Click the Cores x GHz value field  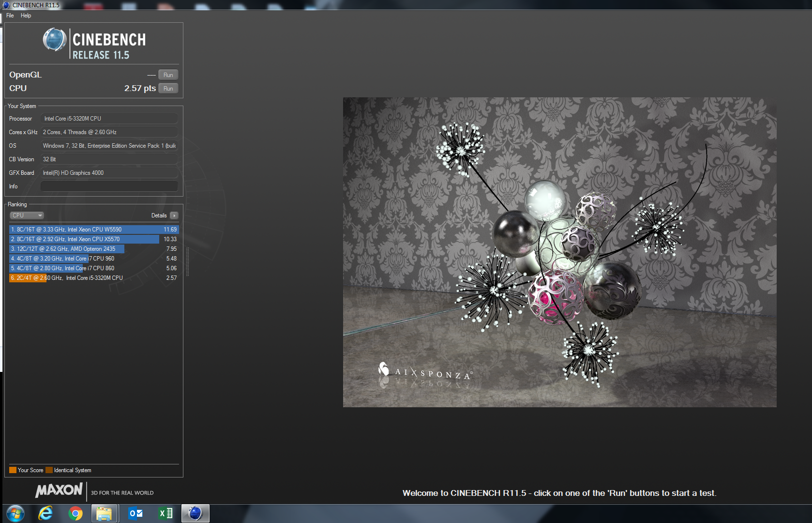click(x=109, y=132)
